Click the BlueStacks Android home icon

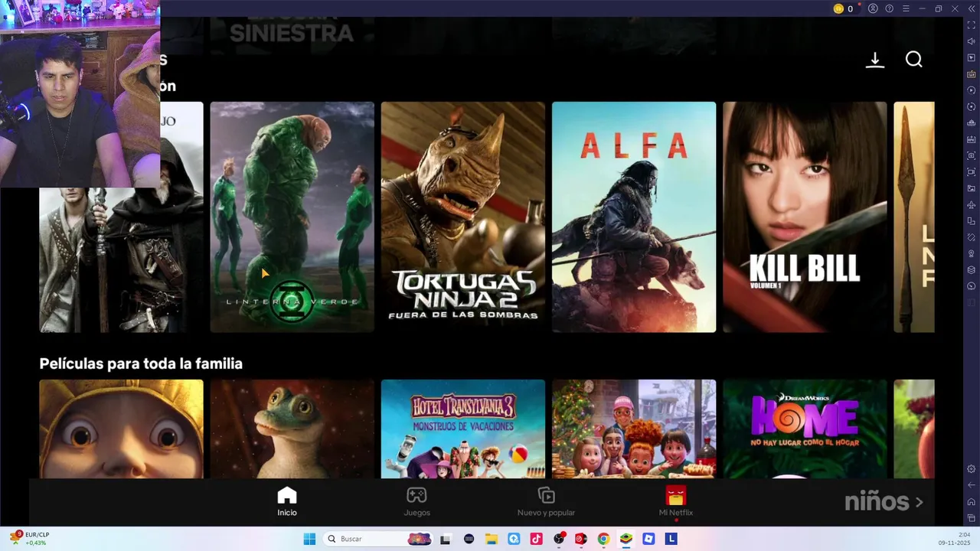pyautogui.click(x=972, y=501)
